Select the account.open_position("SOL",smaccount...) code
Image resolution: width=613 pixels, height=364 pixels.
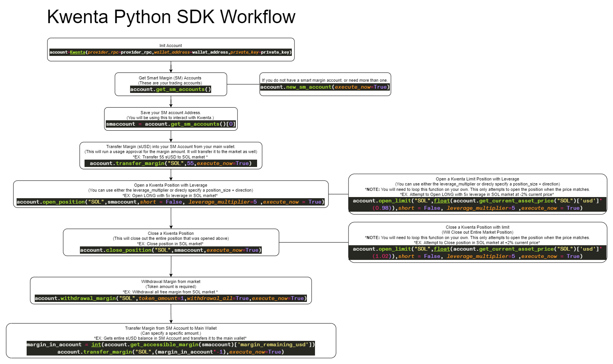click(x=171, y=202)
